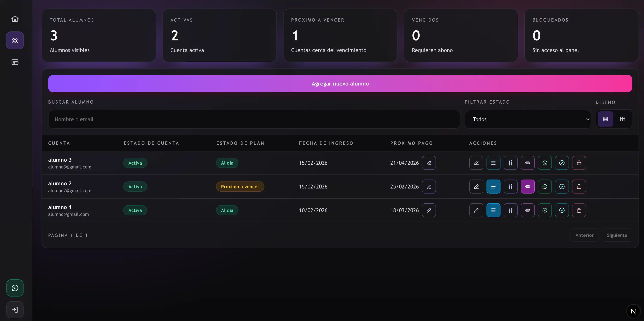Open routine list for alumno 2
This screenshot has width=644, height=321.
coord(493,187)
